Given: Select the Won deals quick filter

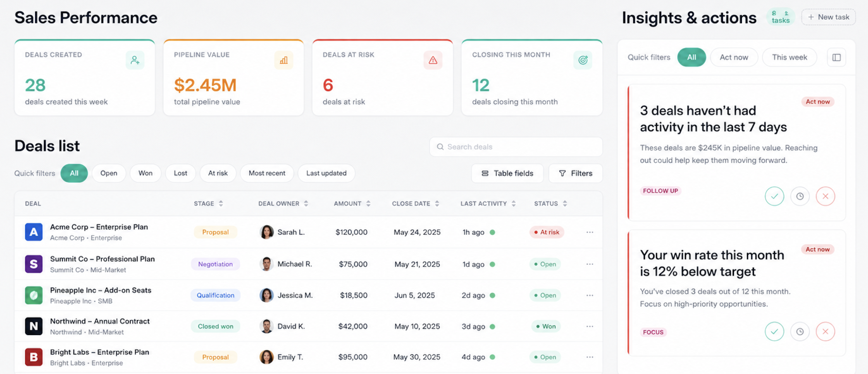Looking at the screenshot, I should click(x=145, y=173).
